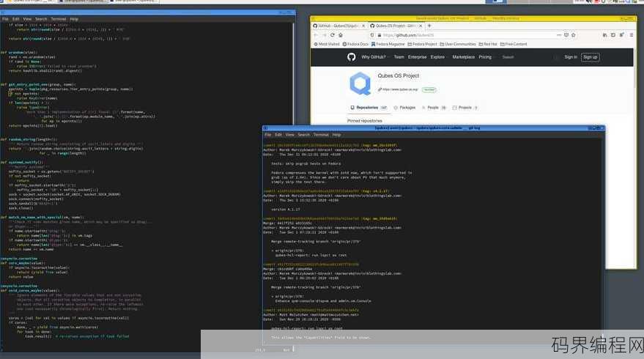This screenshot has width=644, height=359.
Task: Open File menu in the git log terminal
Action: click(x=268, y=135)
